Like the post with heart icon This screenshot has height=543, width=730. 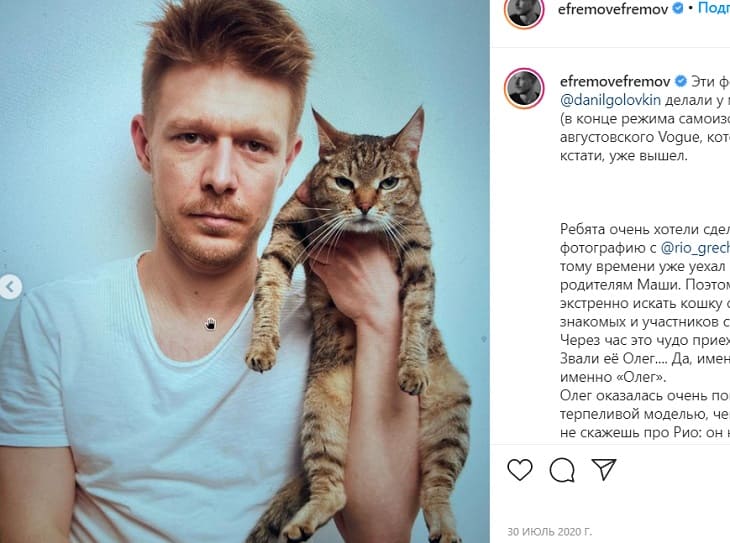click(520, 469)
